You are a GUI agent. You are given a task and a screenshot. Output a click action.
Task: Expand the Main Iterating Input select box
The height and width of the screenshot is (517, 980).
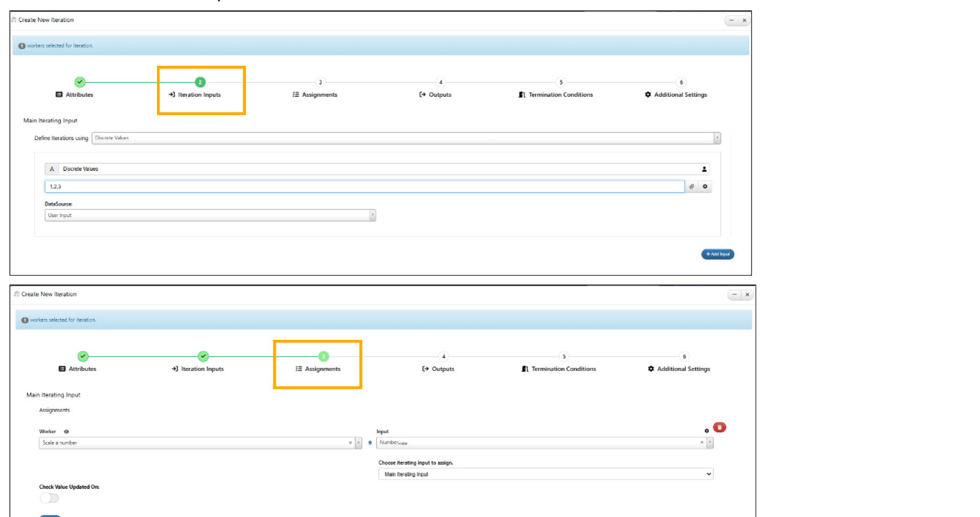545,474
